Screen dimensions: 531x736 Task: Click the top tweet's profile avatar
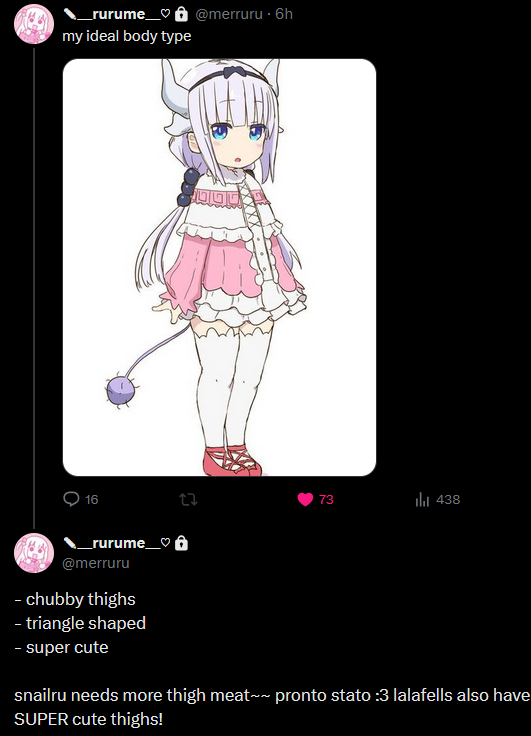34,24
